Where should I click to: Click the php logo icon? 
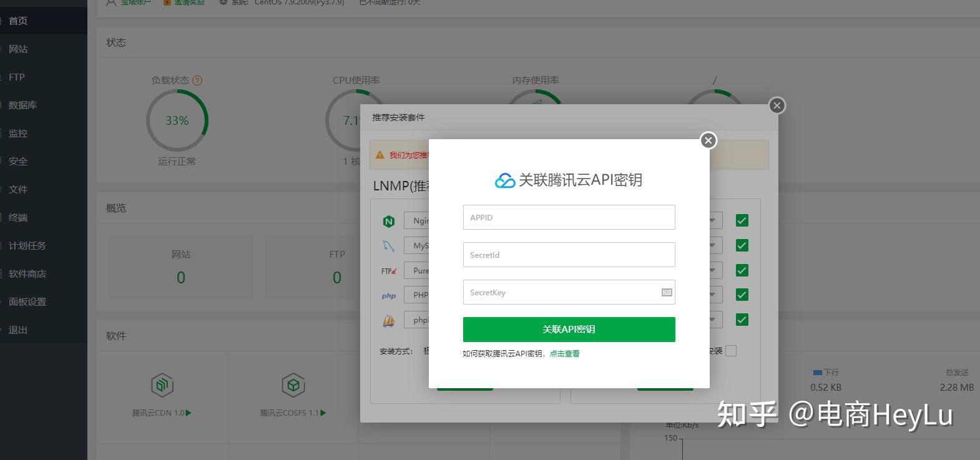point(389,296)
